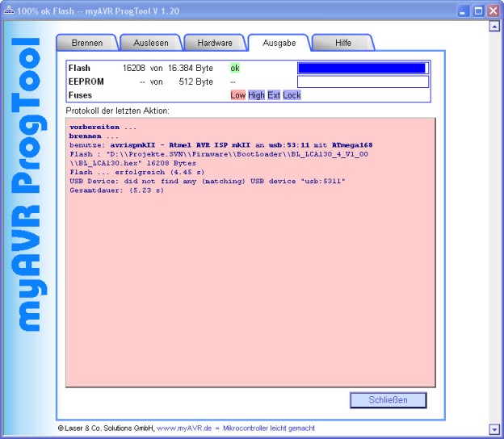Click the Low fuse indicator
The image size is (504, 439).
click(237, 95)
